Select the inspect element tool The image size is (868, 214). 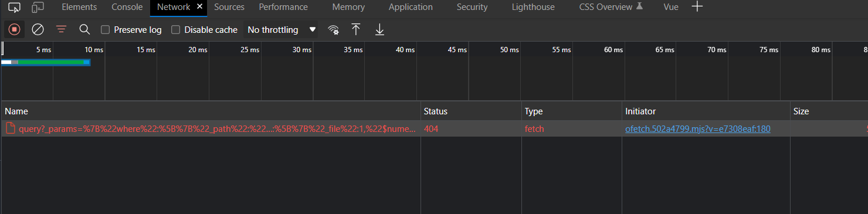click(15, 8)
